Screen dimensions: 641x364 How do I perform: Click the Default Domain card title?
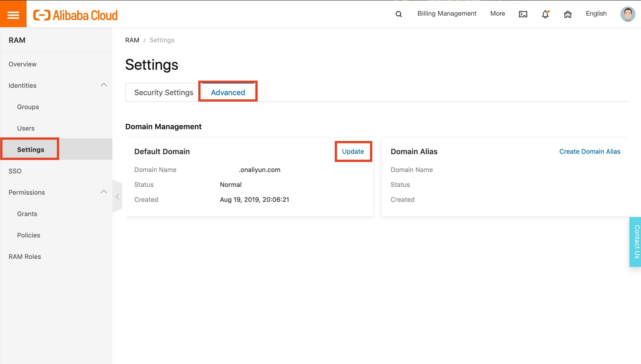(162, 151)
